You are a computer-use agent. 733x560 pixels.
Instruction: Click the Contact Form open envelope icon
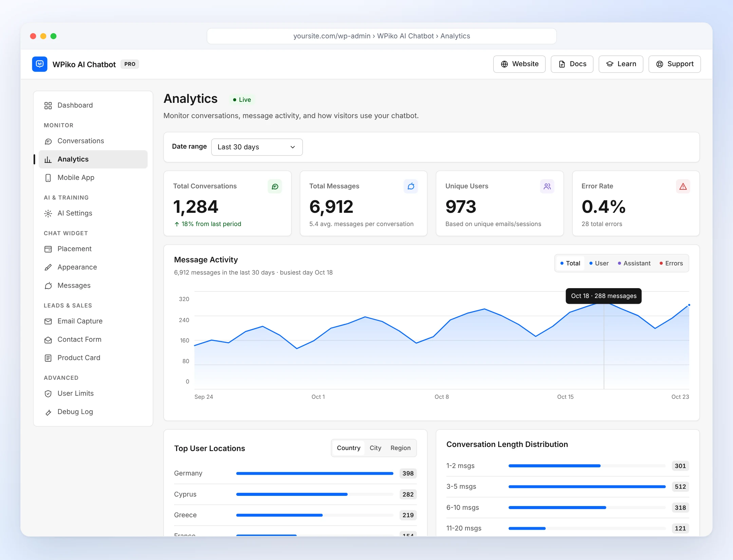pos(48,340)
